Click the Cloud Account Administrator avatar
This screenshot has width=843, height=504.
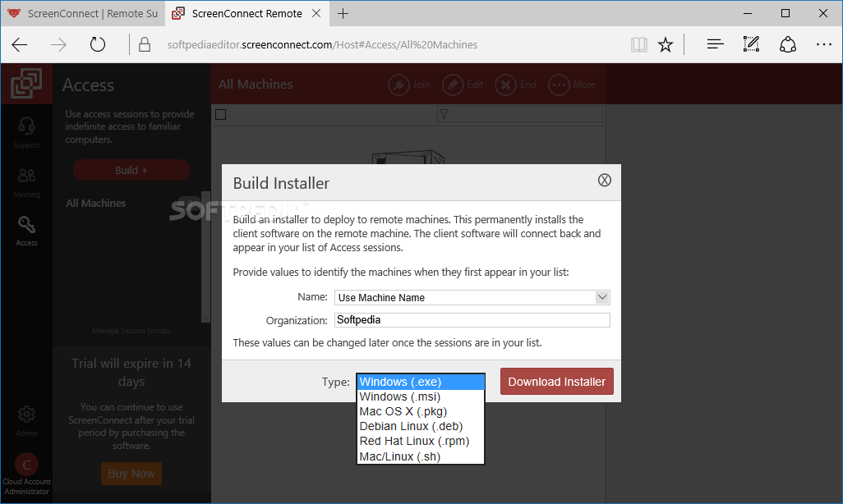(26, 465)
